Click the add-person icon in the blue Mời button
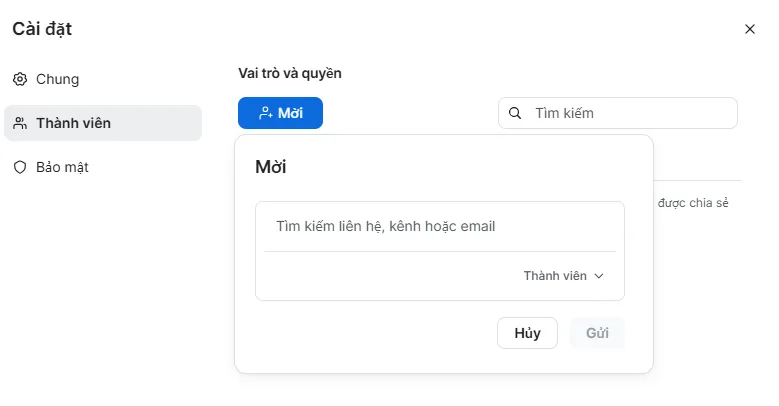Screen dimensions: 779x406 click(x=265, y=113)
